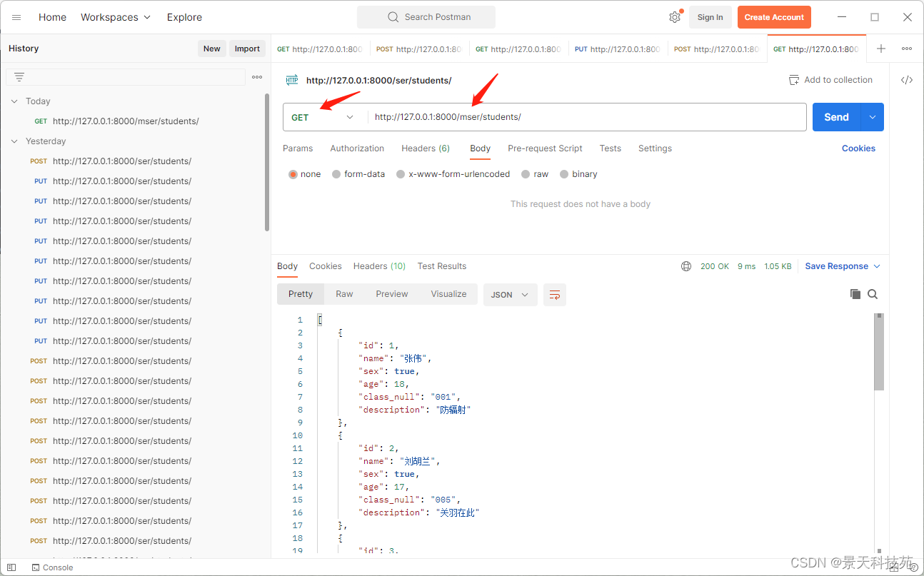
Task: Open the settings gear icon
Action: pos(675,17)
